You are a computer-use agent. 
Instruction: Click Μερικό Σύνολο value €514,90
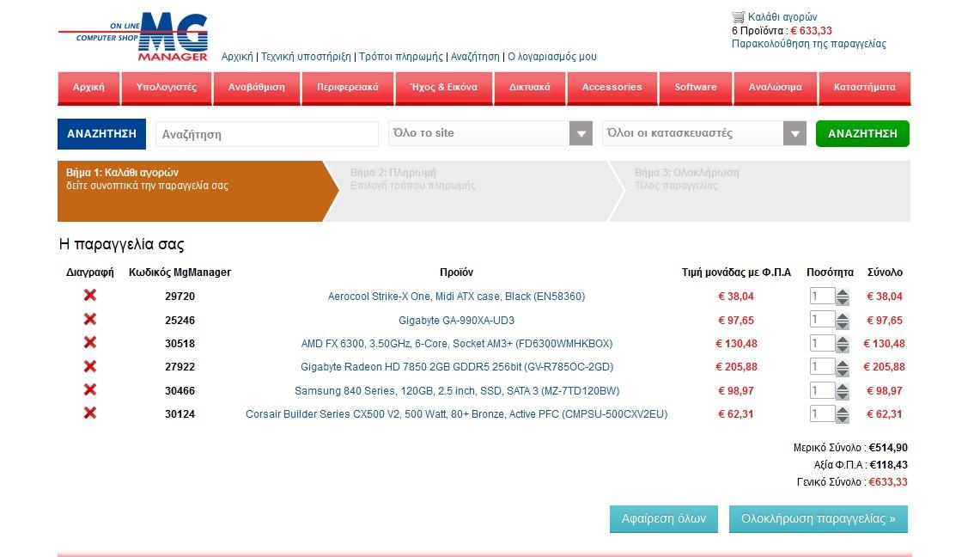888,448
